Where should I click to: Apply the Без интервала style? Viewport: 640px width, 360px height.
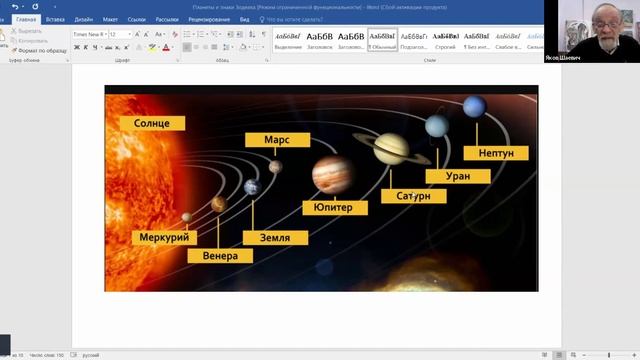(x=477, y=40)
